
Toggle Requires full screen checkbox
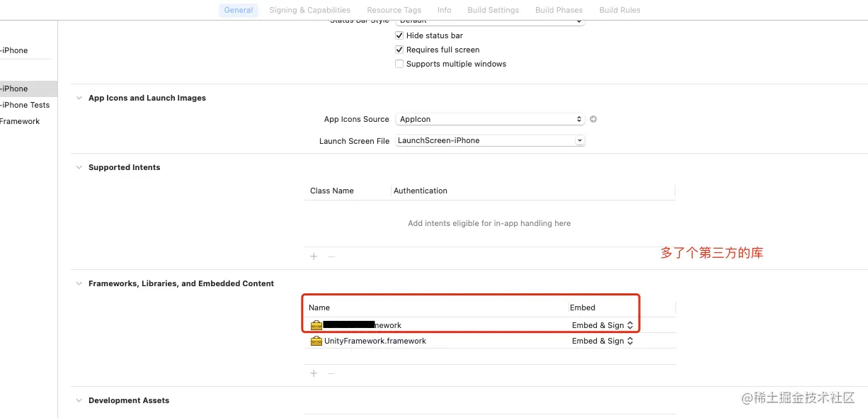[399, 50]
